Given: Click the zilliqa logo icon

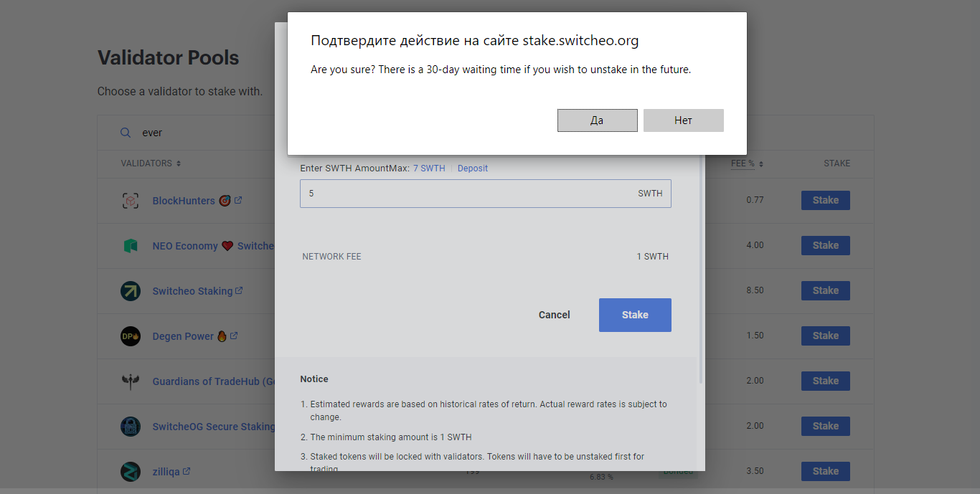Looking at the screenshot, I should [x=131, y=472].
